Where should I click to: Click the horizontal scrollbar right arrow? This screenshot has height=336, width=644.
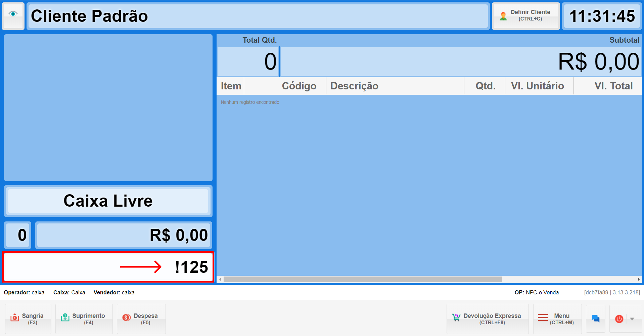(x=638, y=280)
